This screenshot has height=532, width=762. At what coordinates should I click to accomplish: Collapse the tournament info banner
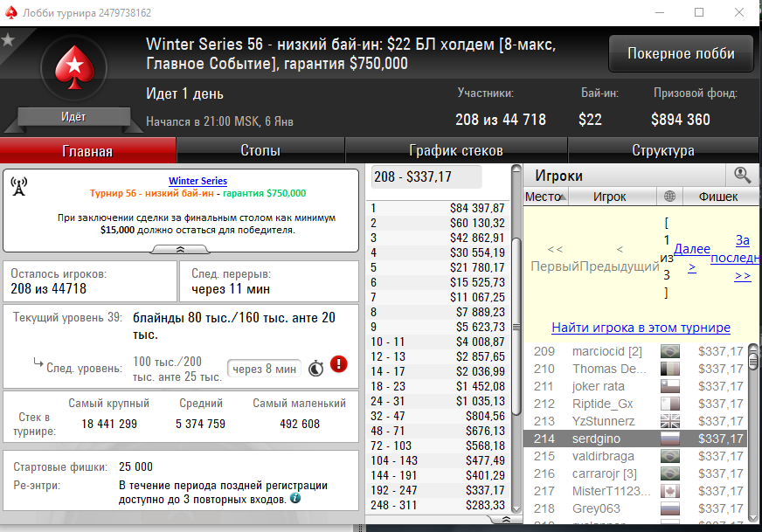tap(180, 249)
